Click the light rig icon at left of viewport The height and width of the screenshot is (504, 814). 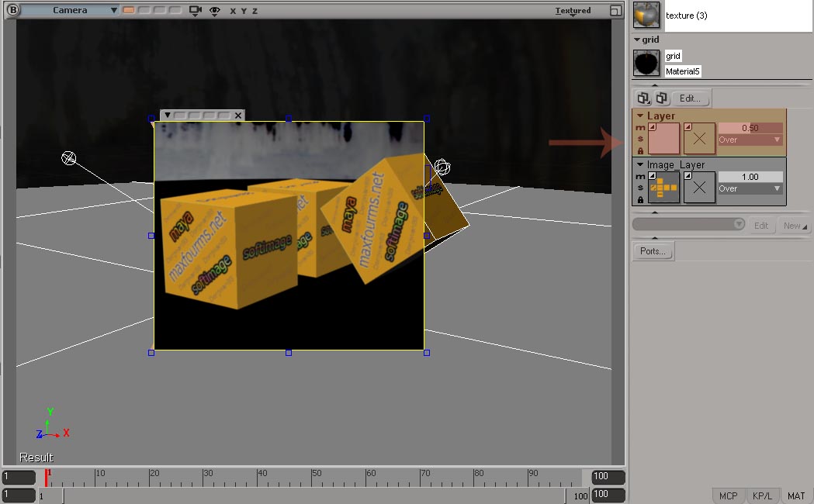tap(68, 158)
